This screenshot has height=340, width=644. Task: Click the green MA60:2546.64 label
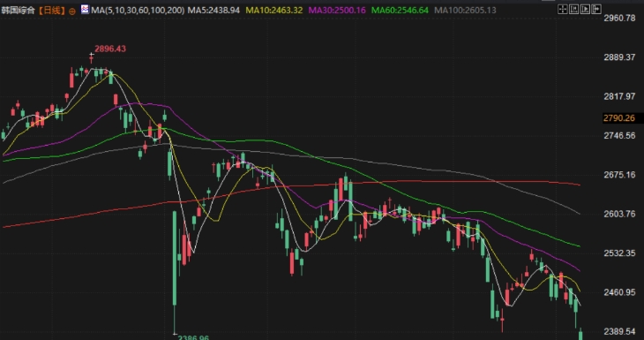point(400,10)
